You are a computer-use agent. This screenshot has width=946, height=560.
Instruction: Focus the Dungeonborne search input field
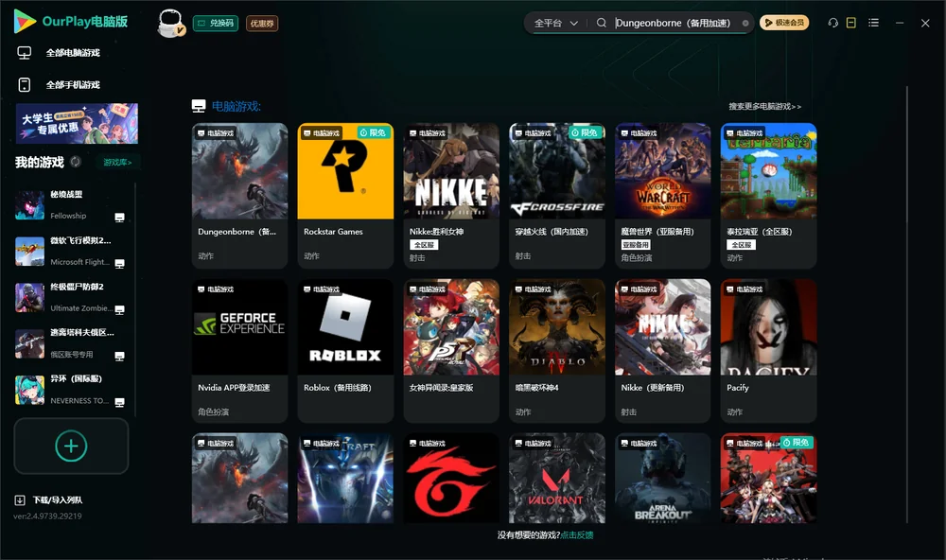click(675, 23)
